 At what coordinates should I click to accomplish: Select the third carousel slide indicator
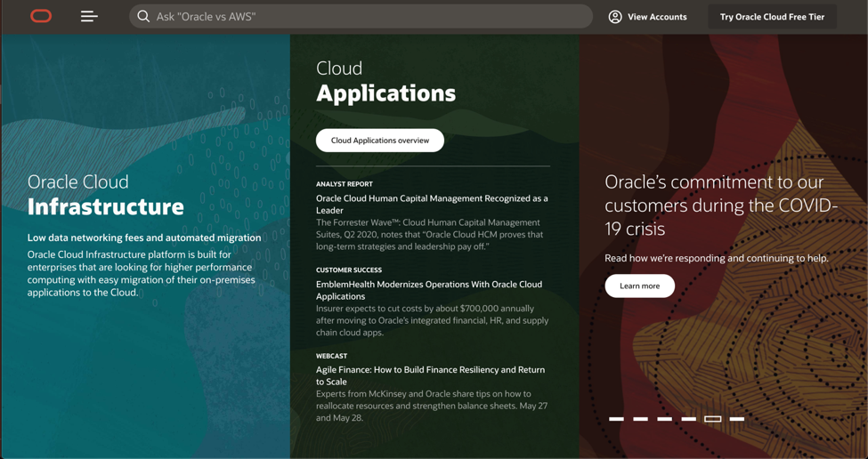point(664,419)
